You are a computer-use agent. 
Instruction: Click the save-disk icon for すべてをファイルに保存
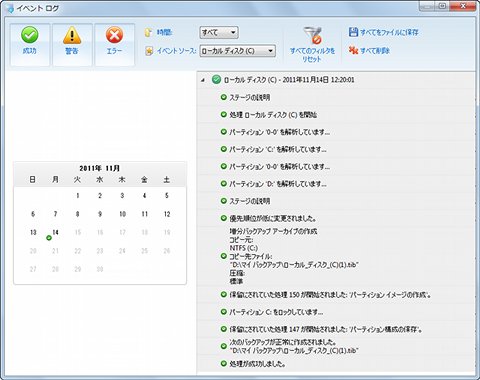[353, 32]
